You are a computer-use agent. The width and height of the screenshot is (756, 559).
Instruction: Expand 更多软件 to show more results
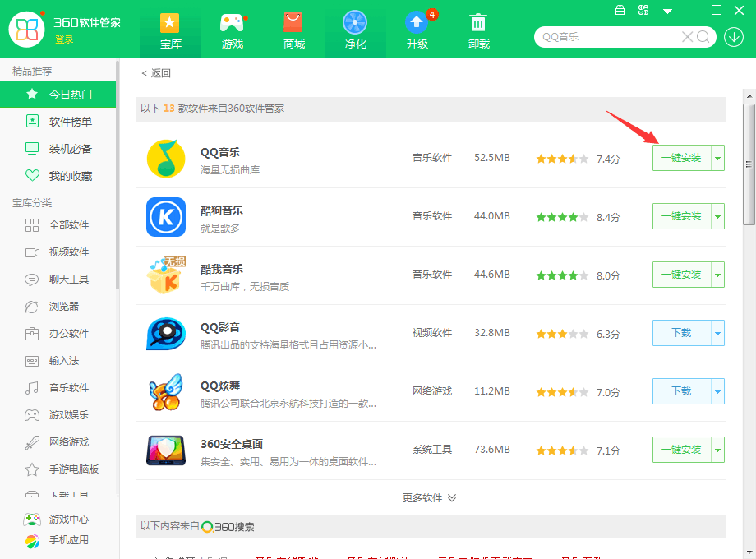(x=429, y=497)
